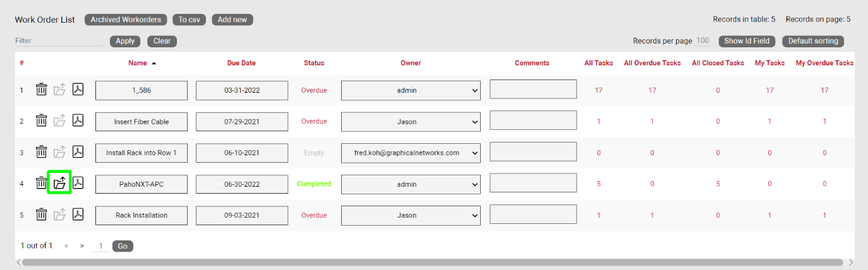Viewport: 868px width, 270px height.
Task: Export the 1_586 work order to PDF
Action: tap(78, 90)
